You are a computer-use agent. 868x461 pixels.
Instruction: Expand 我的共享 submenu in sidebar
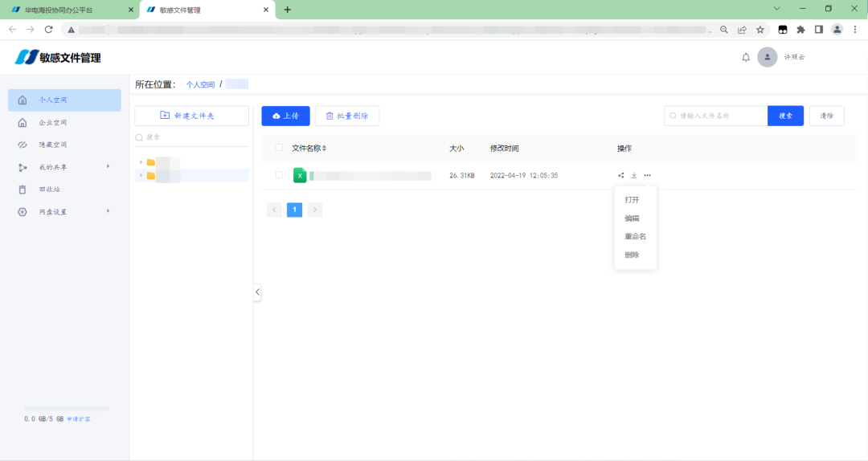coord(108,166)
